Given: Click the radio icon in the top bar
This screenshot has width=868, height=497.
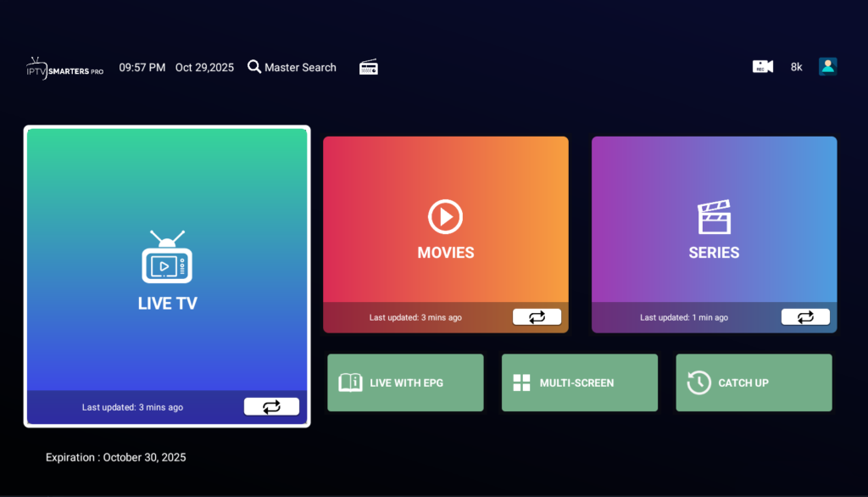Looking at the screenshot, I should (368, 66).
